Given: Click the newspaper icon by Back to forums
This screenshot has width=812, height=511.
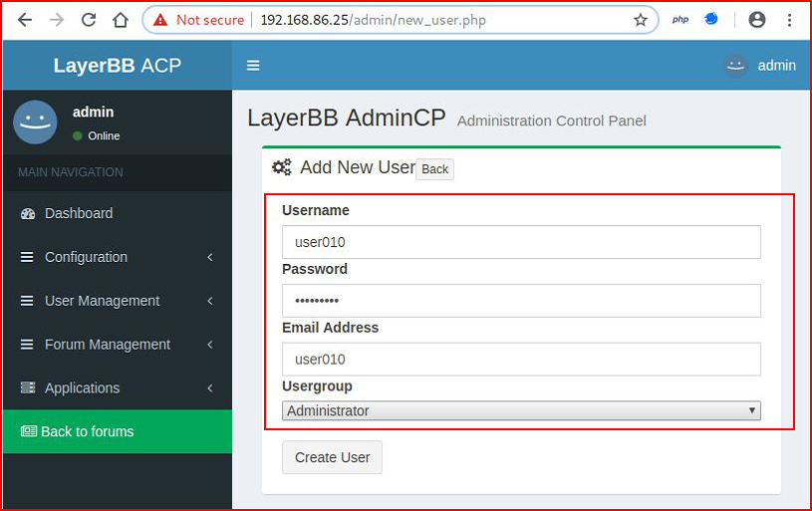Looking at the screenshot, I should pos(29,431).
